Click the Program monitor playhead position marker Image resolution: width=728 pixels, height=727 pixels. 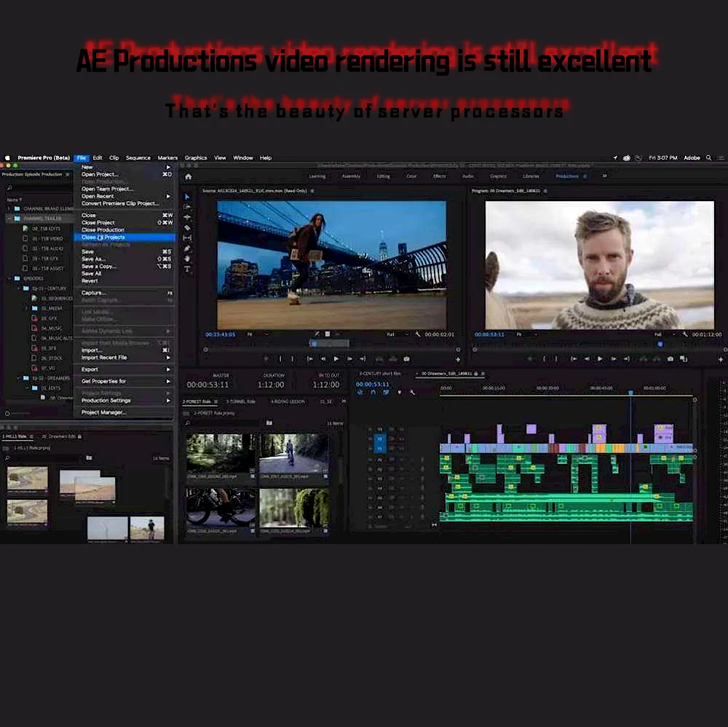[660, 345]
